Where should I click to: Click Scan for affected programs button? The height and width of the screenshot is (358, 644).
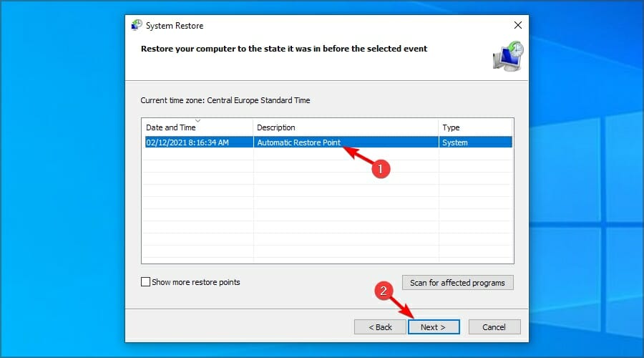(x=457, y=283)
